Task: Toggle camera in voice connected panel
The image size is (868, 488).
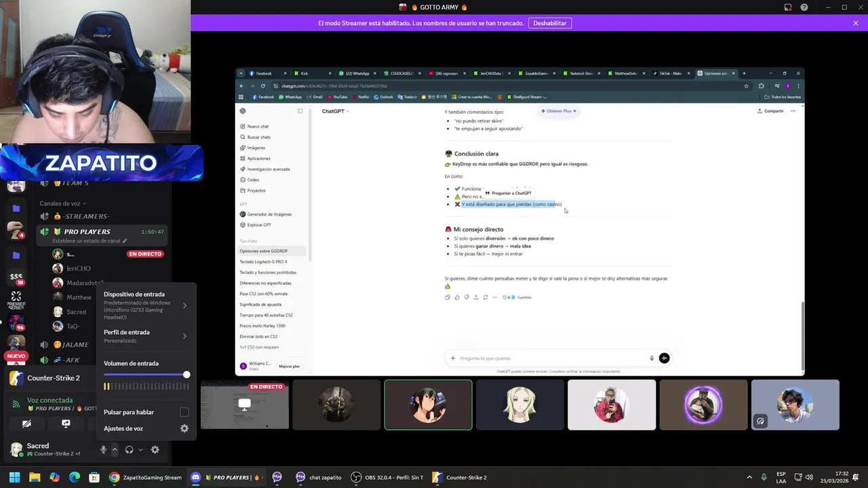Action: pos(26,424)
